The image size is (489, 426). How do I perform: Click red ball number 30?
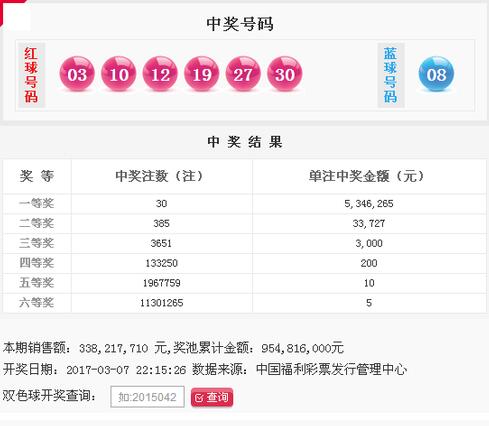coord(285,74)
